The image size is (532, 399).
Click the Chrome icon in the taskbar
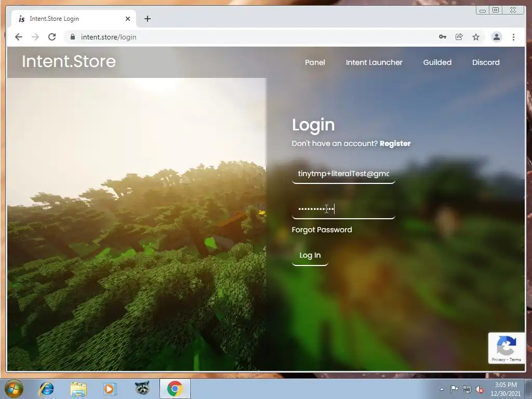click(175, 389)
